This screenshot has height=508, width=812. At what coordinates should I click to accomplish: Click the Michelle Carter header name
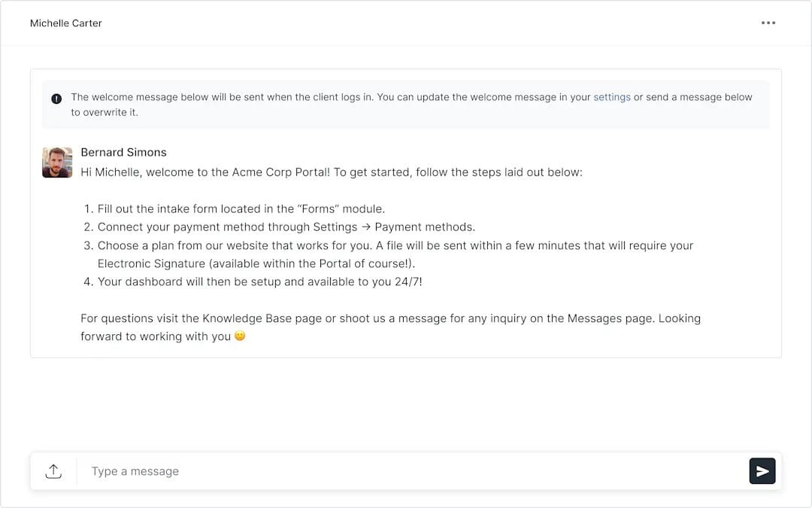pos(66,23)
